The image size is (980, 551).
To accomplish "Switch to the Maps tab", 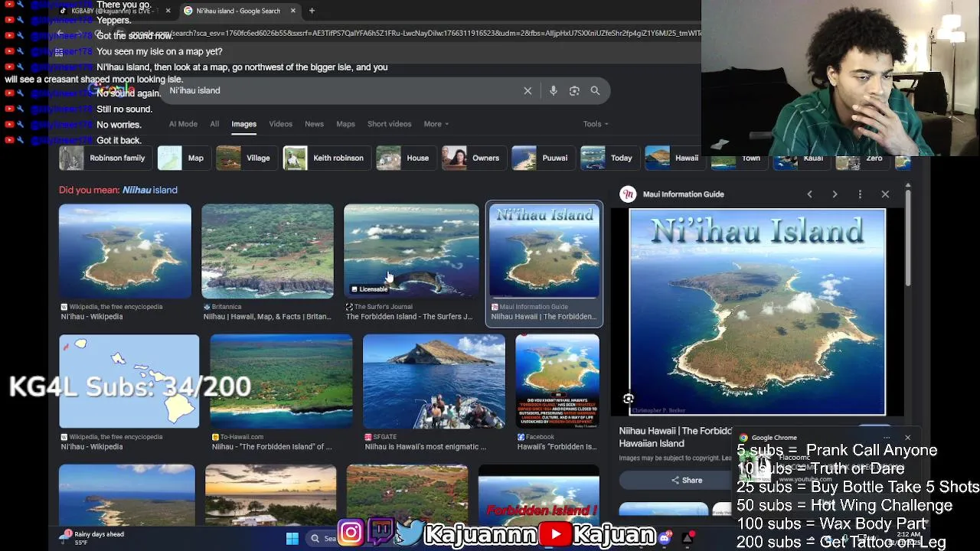I will point(345,124).
